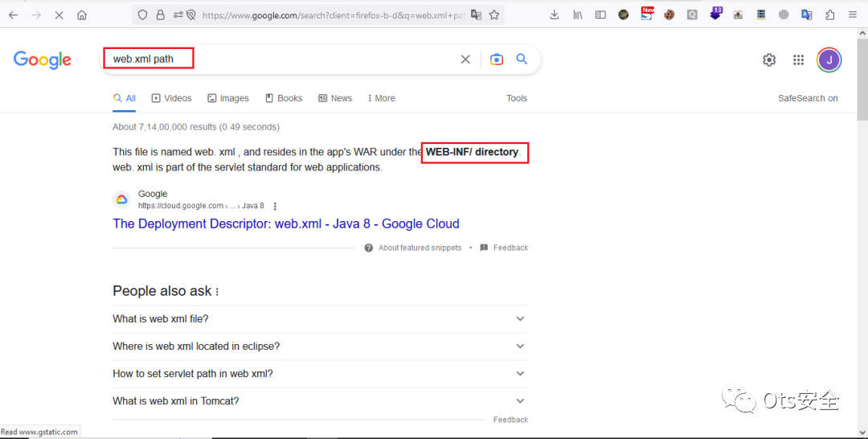This screenshot has width=868, height=439.
Task: Click the Google Cloud favicon of result
Action: click(x=122, y=199)
